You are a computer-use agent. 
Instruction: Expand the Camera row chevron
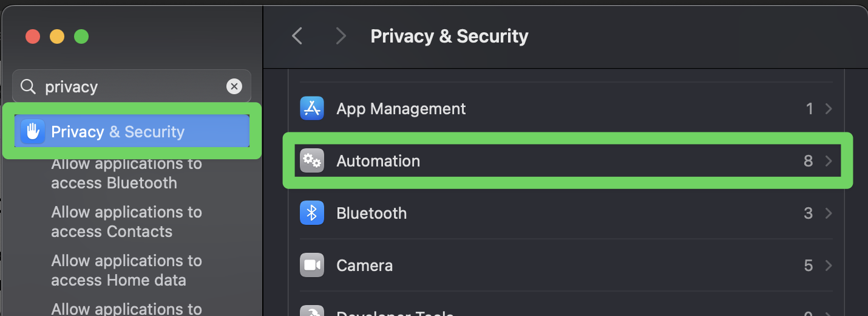(829, 266)
